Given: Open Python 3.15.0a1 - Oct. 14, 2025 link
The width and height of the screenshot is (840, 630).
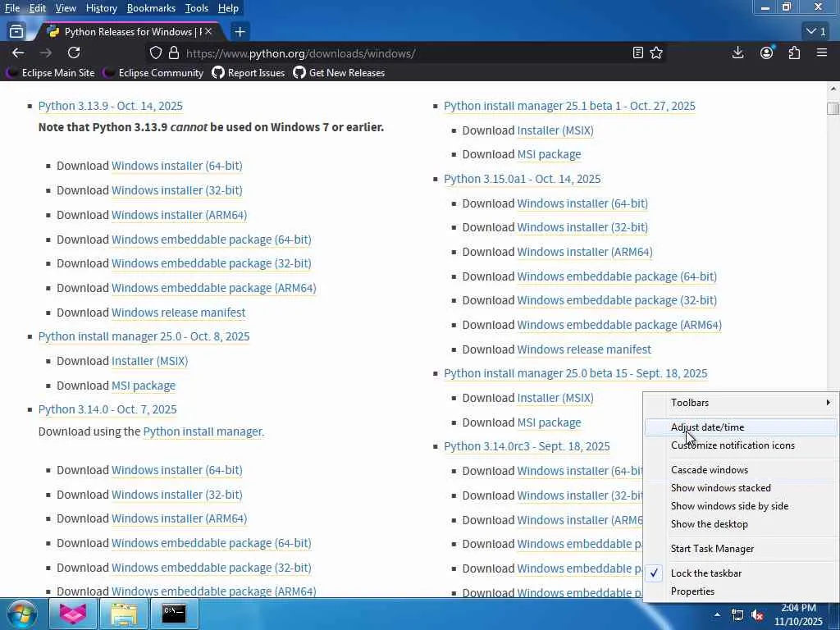Looking at the screenshot, I should coord(523,179).
